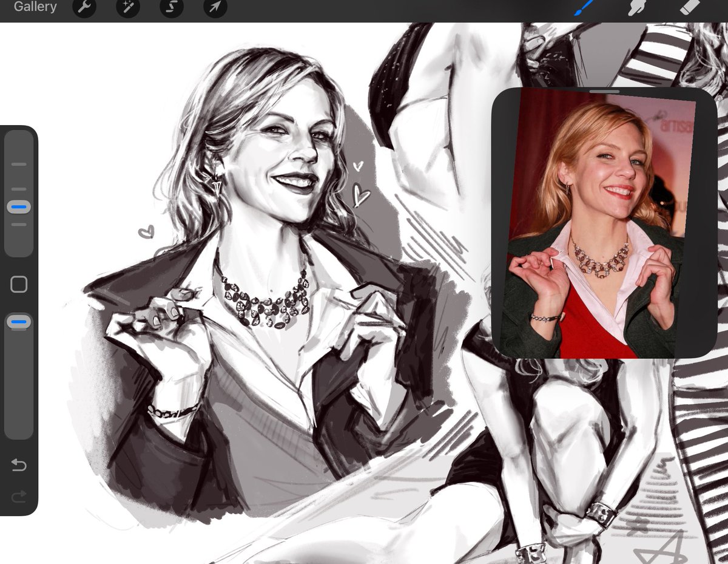Select the Smudge tool
The image size is (728, 564).
(636, 7)
